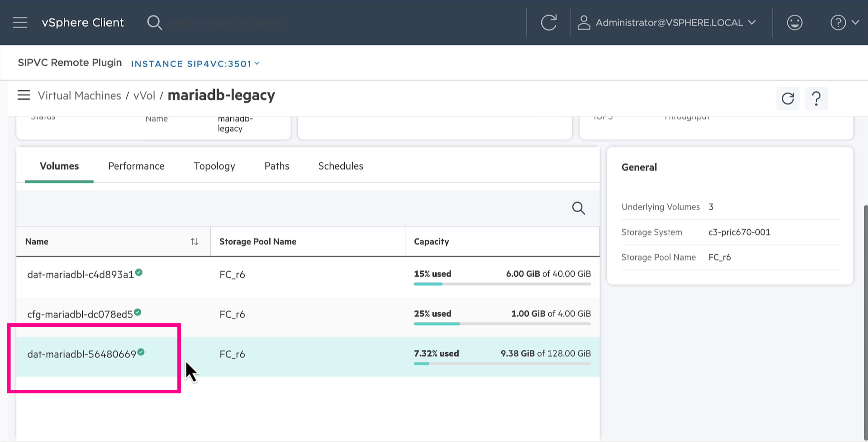The image size is (868, 442).
Task: Switch to the Performance tab
Action: click(x=136, y=166)
